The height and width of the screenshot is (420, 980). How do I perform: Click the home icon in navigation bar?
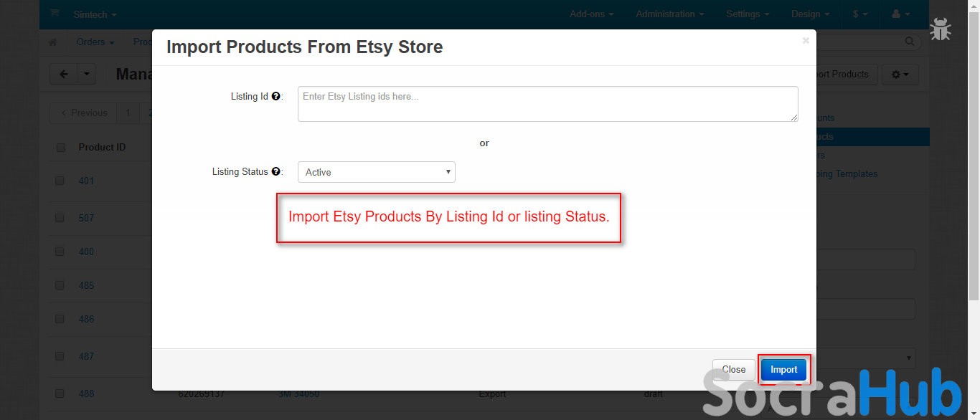(52, 42)
